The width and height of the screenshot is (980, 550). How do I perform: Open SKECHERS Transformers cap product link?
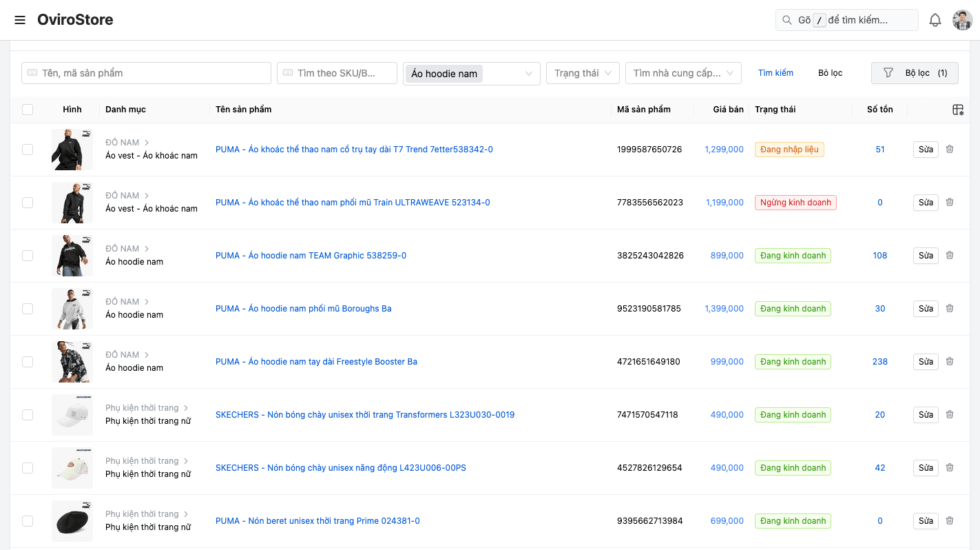tap(365, 415)
